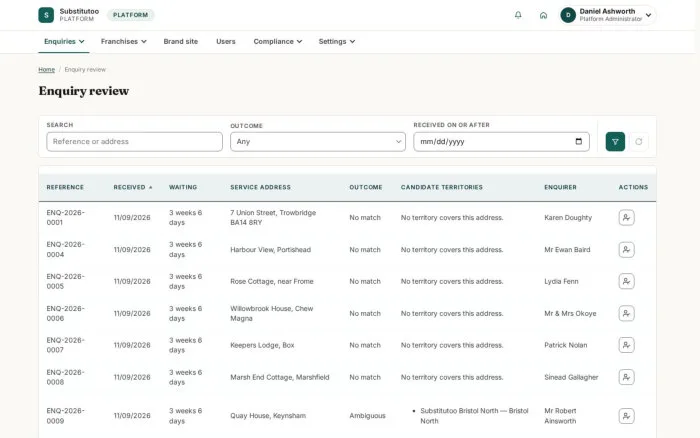Image resolution: width=700 pixels, height=438 pixels.
Task: Click the Waiting column header
Action: 183,188
